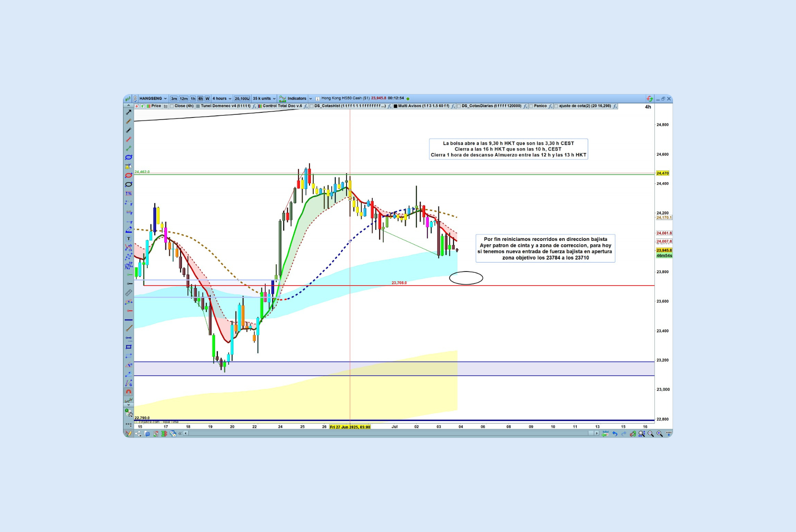Open the Indicators panel
Image resolution: width=796 pixels, height=532 pixels.
(x=296, y=99)
